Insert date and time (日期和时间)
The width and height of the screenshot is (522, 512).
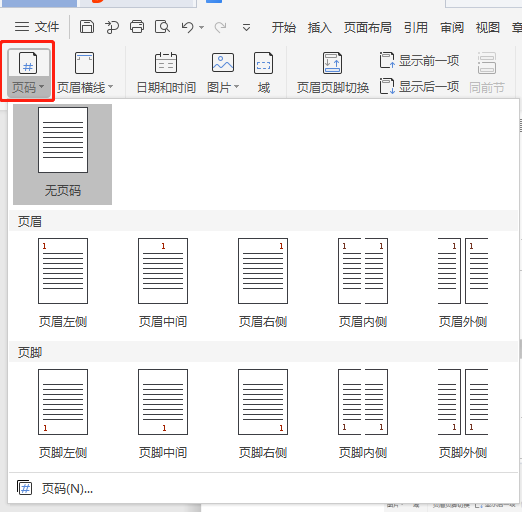point(166,72)
